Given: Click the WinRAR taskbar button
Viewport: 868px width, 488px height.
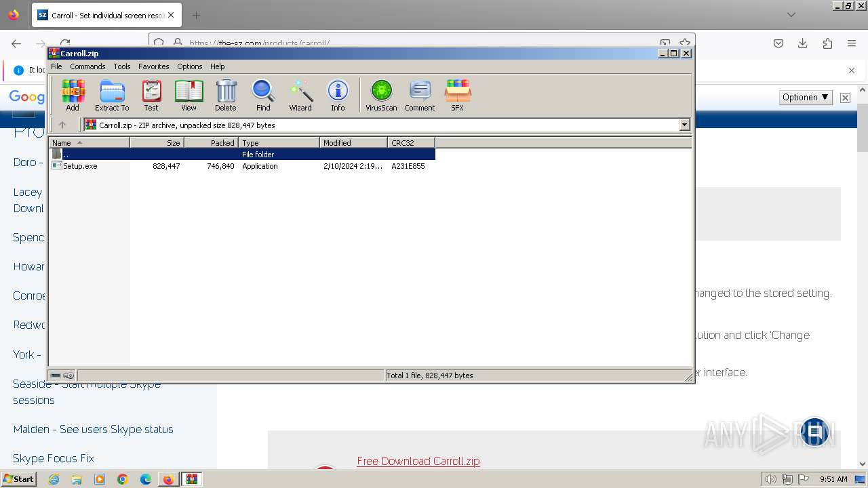Looking at the screenshot, I should pos(192,479).
